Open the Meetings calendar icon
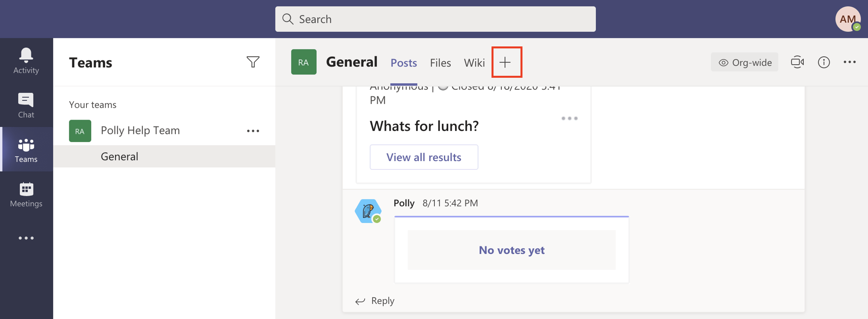This screenshot has height=319, width=868. [x=26, y=194]
